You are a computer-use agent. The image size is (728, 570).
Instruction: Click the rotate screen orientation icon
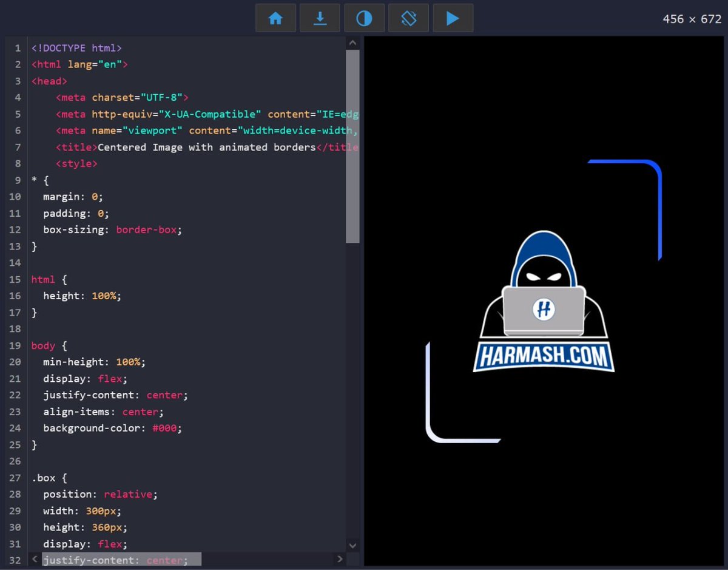coord(408,18)
